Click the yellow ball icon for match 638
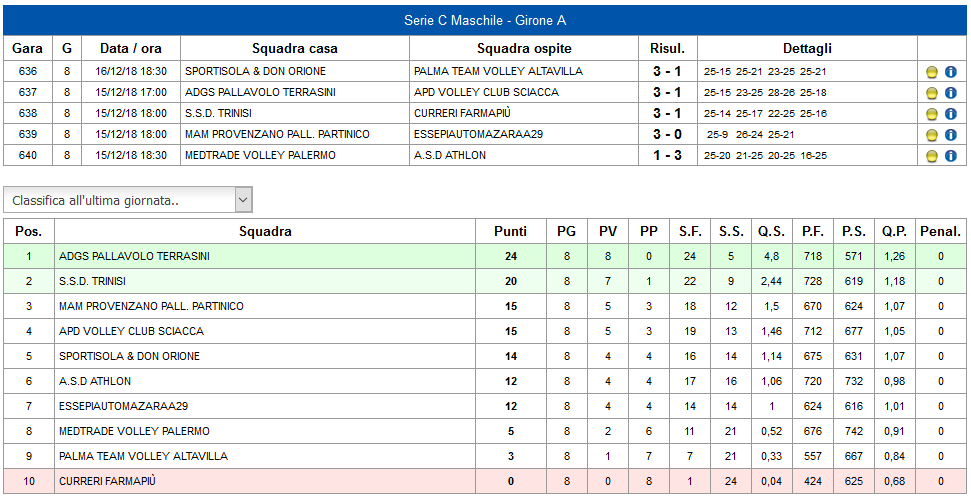 pyautogui.click(x=931, y=115)
